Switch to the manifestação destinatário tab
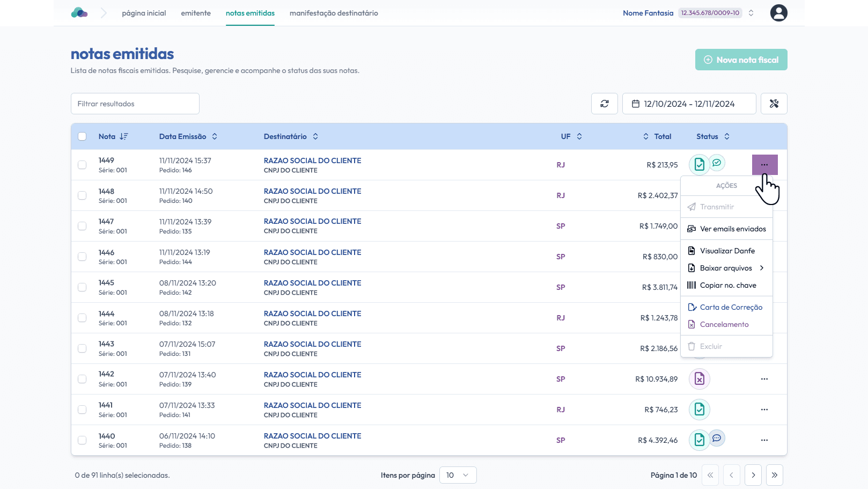The height and width of the screenshot is (489, 868). [x=334, y=13]
